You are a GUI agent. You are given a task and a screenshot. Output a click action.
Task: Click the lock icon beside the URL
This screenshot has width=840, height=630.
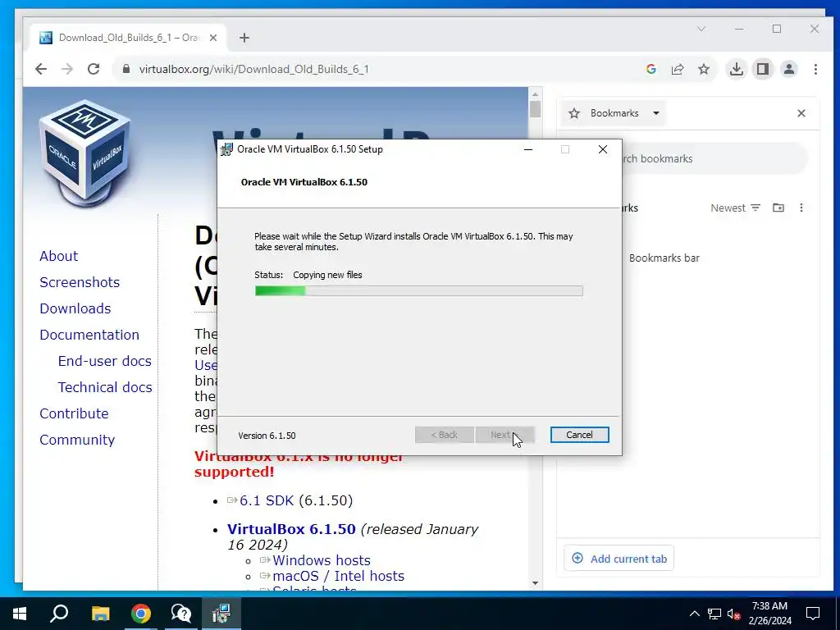pyautogui.click(x=126, y=69)
